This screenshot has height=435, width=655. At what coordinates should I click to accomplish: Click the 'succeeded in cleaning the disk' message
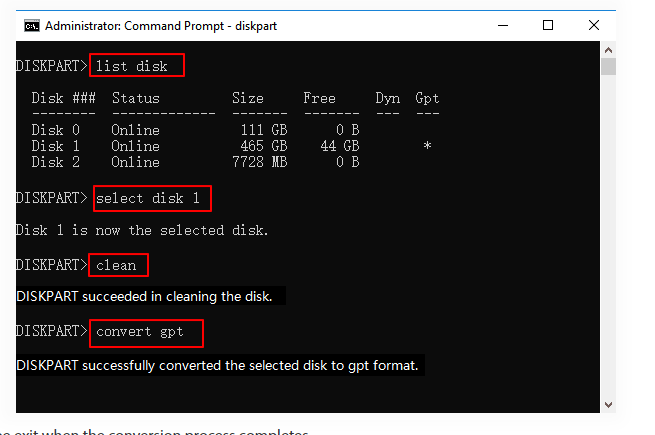point(150,297)
